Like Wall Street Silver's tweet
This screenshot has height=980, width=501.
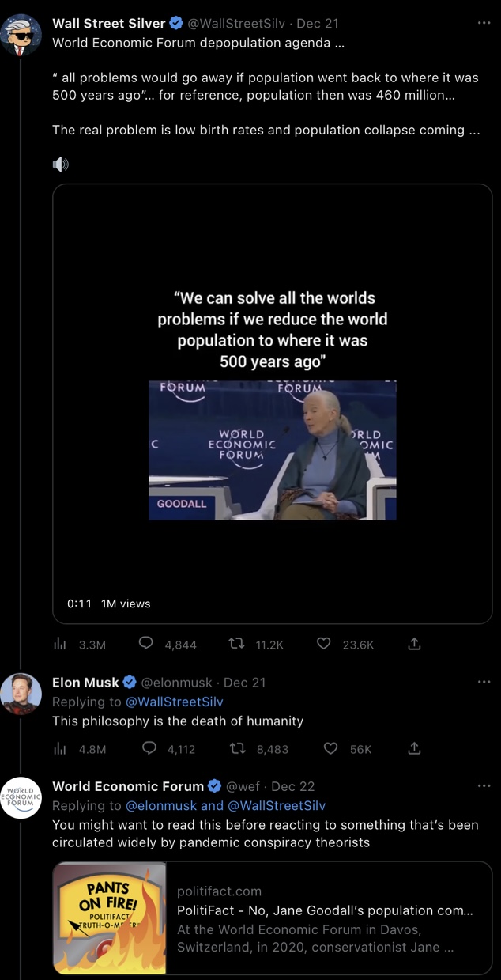323,644
